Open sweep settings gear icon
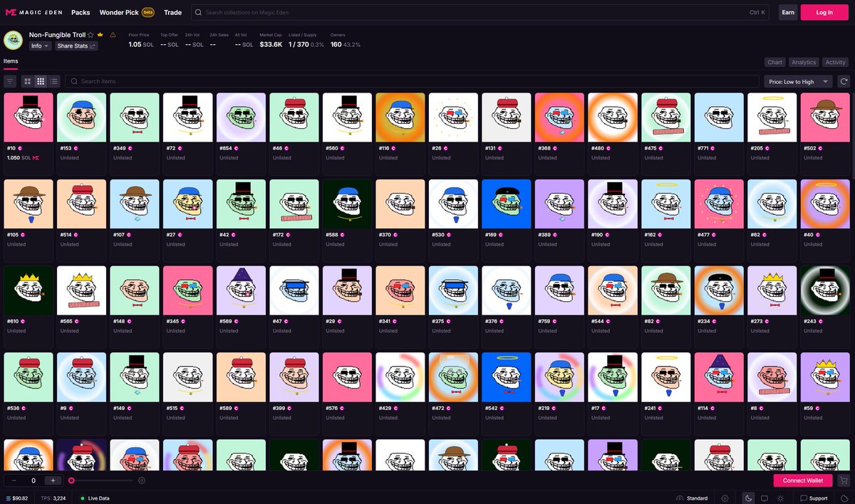Image resolution: width=855 pixels, height=504 pixels. [x=142, y=481]
